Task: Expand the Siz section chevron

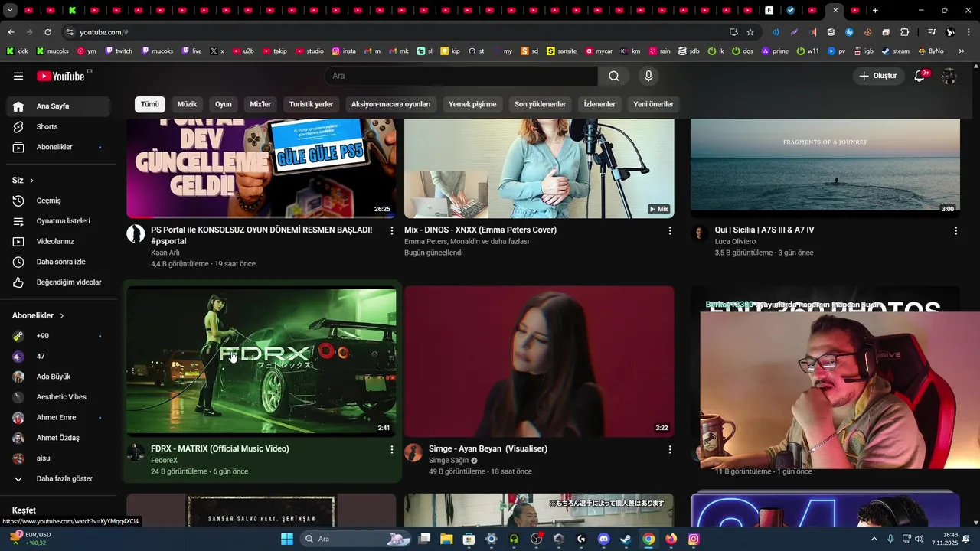Action: [32, 181]
